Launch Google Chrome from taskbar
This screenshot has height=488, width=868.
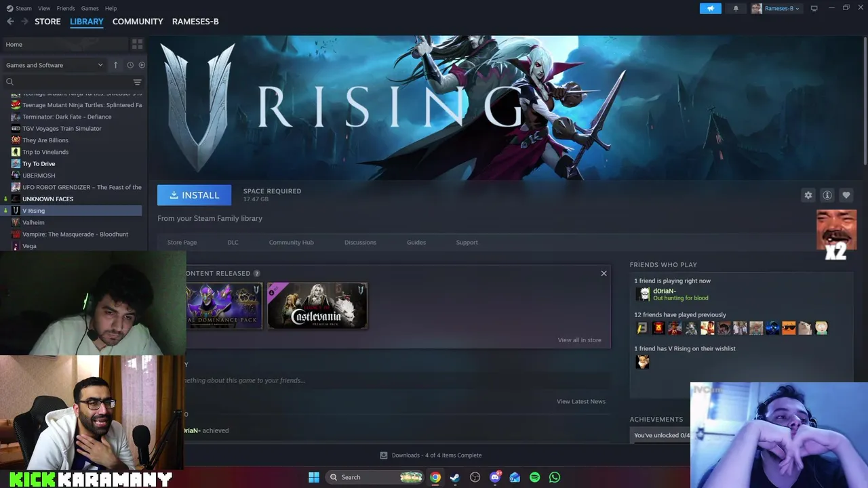pyautogui.click(x=435, y=477)
